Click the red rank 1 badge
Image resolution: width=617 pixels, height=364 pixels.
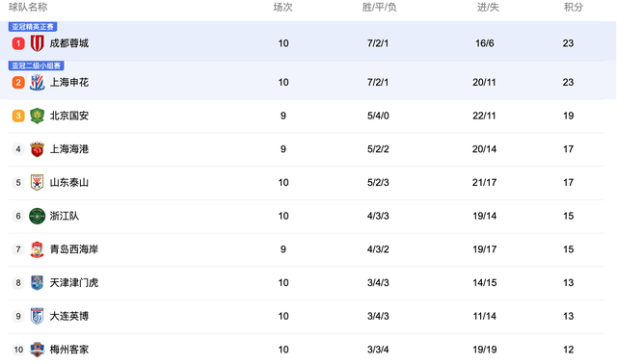tap(18, 43)
